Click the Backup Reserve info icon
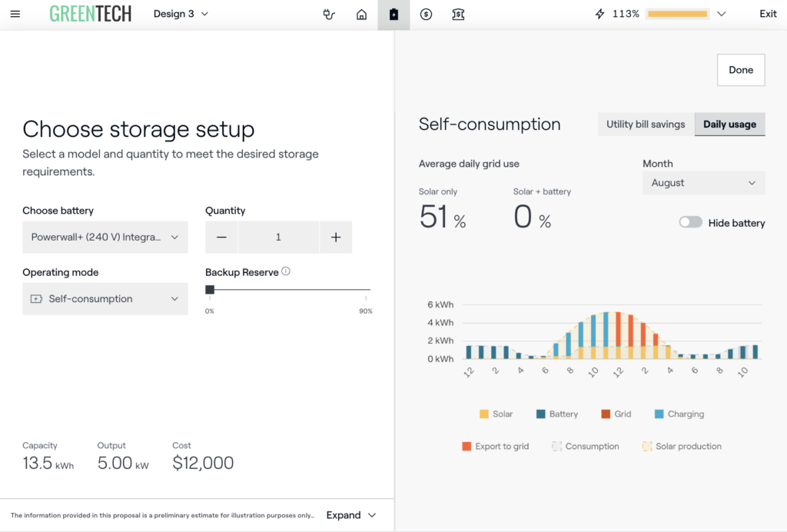The image size is (787, 532). click(x=286, y=271)
